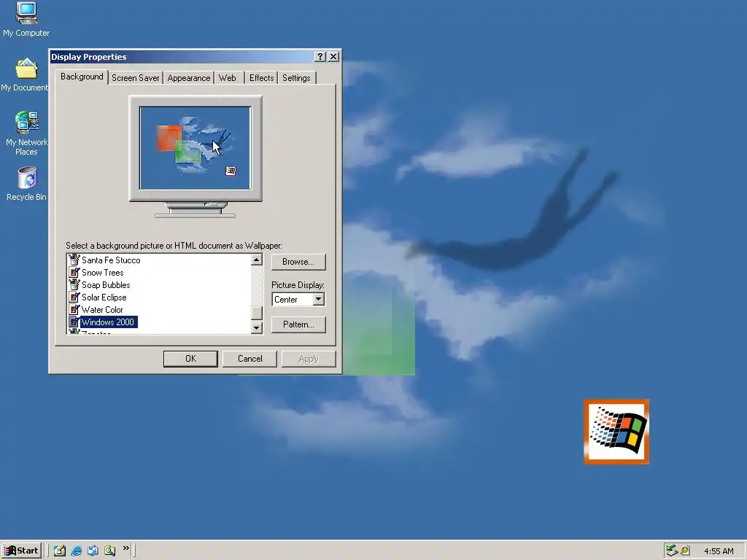
Task: Switch to the Background tab
Action: click(x=82, y=77)
